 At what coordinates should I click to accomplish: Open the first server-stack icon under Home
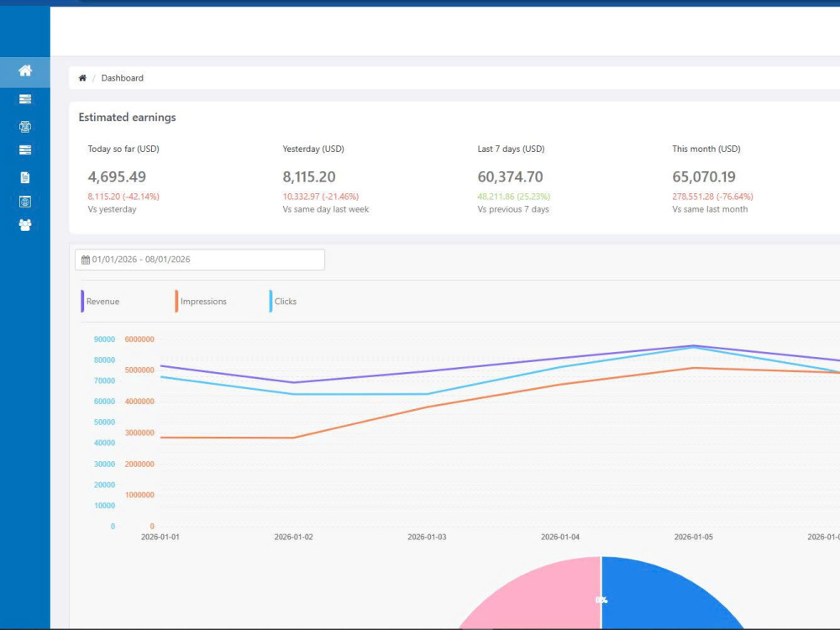coord(24,99)
